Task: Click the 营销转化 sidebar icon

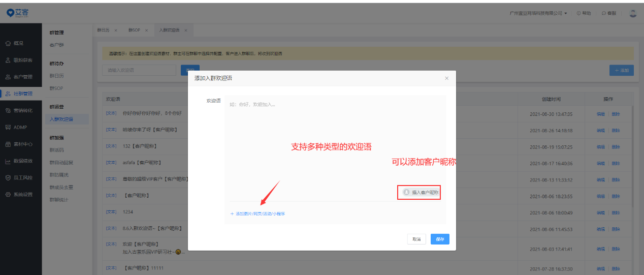Action: point(8,111)
